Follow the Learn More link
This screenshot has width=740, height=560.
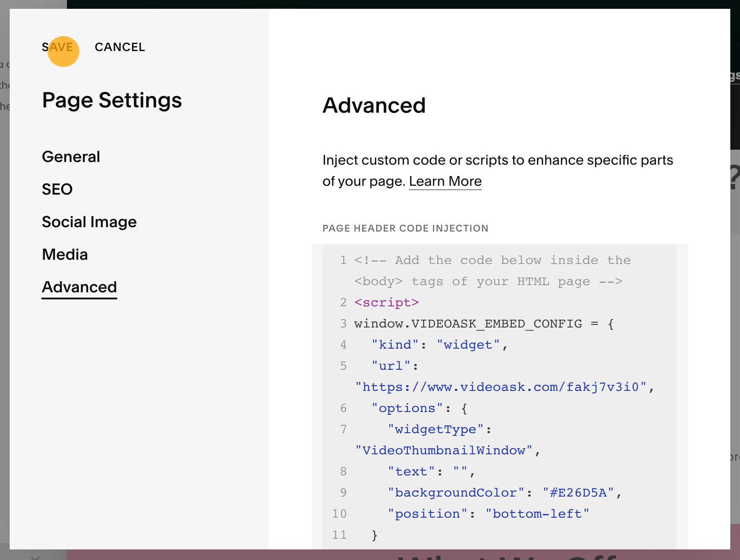click(x=445, y=181)
